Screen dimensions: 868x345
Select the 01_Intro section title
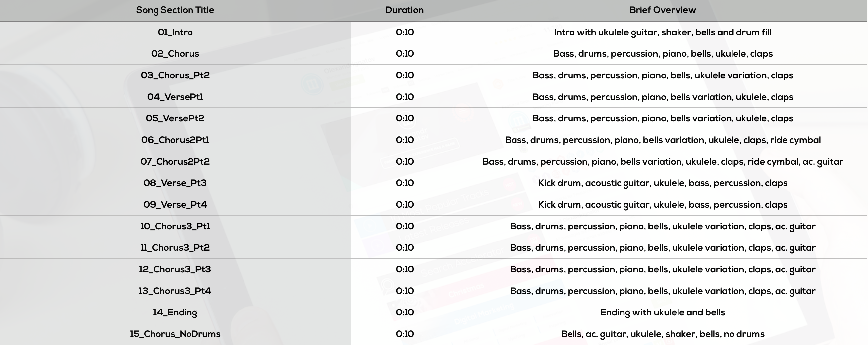tap(175, 32)
